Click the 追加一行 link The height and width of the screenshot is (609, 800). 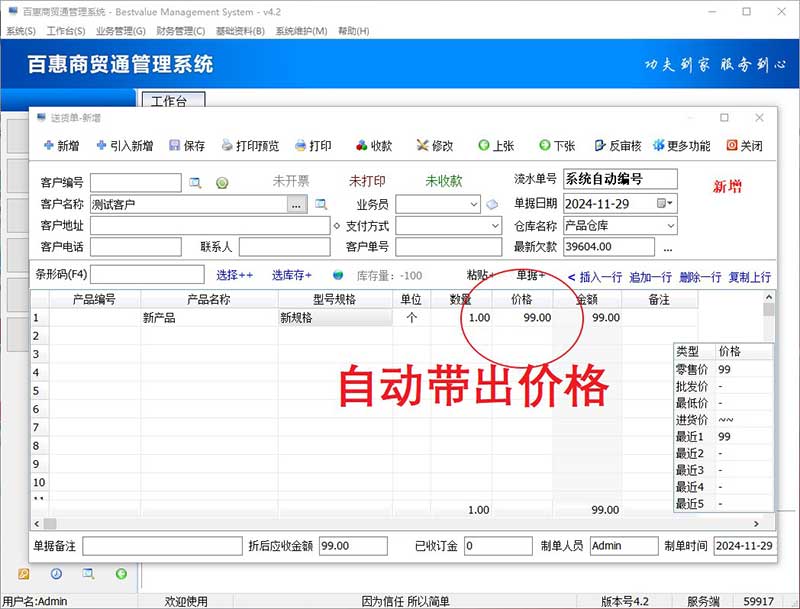651,277
